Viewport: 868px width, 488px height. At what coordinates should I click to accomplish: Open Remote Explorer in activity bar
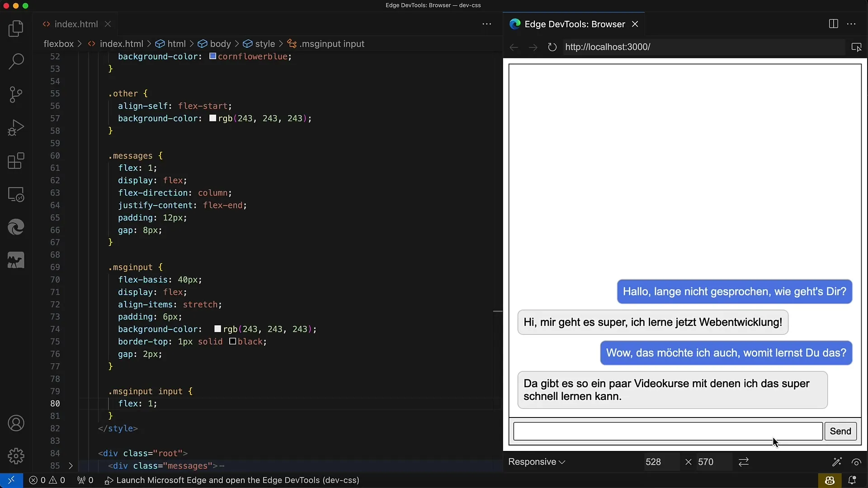tap(16, 194)
